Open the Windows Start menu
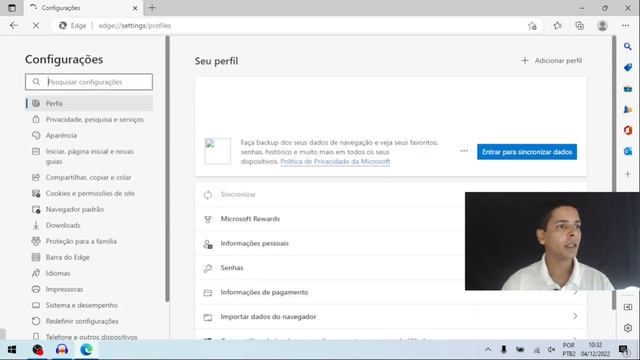Viewport: 640px width, 360px height. coord(11,350)
